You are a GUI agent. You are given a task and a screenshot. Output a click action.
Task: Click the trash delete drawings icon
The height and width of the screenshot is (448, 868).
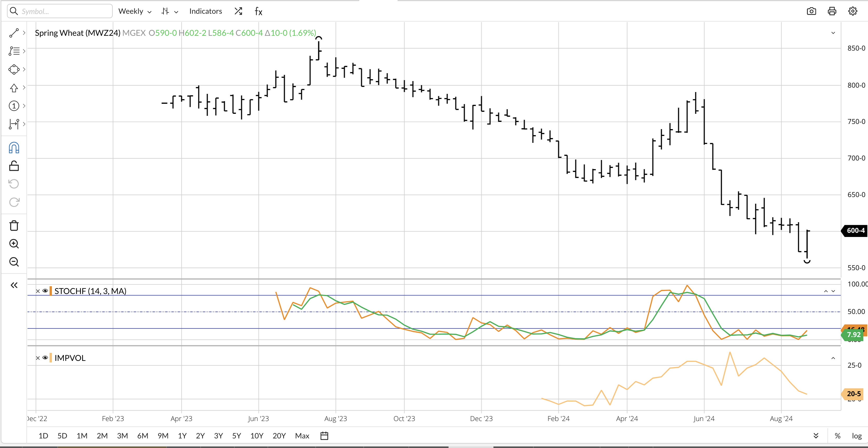pos(14,226)
